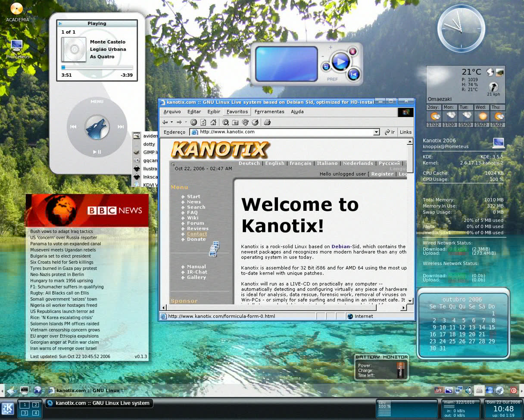Click the pink stop button on media widget

click(352, 51)
